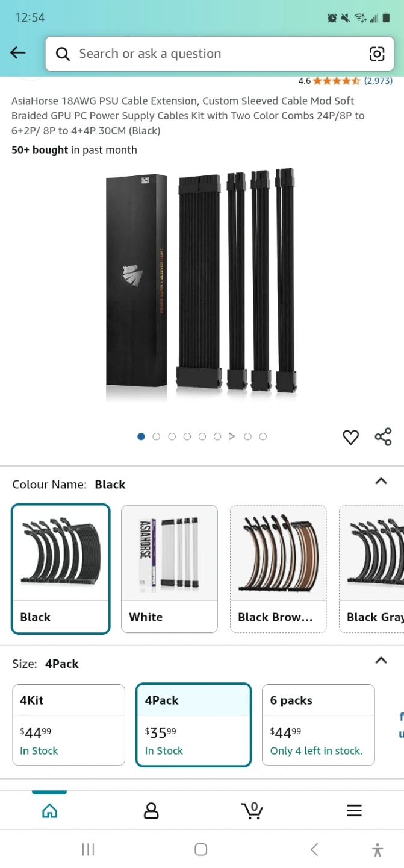The width and height of the screenshot is (404, 868).
Task: Open the 2,973 ratings link
Action: click(x=378, y=81)
